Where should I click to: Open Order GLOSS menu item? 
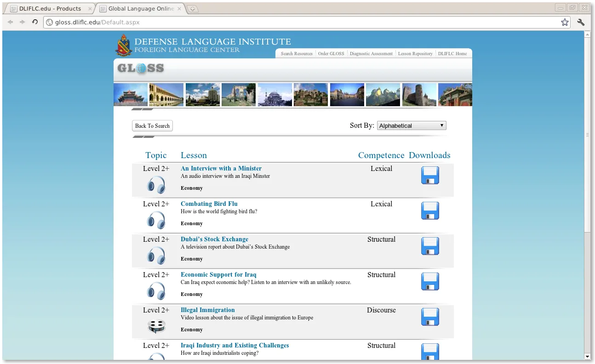pos(331,54)
